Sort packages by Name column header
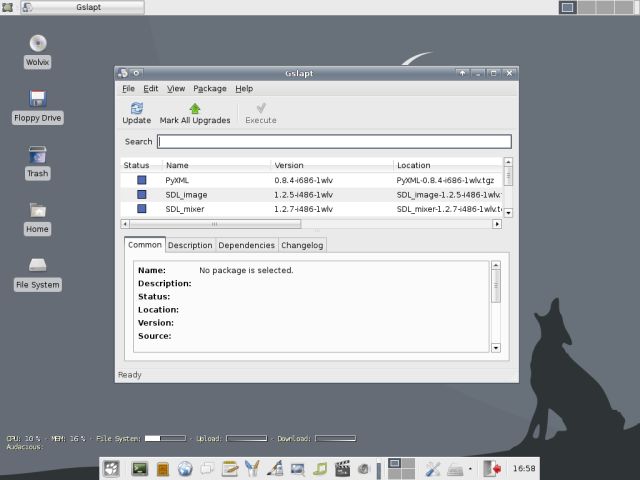640x480 pixels. [x=216, y=165]
